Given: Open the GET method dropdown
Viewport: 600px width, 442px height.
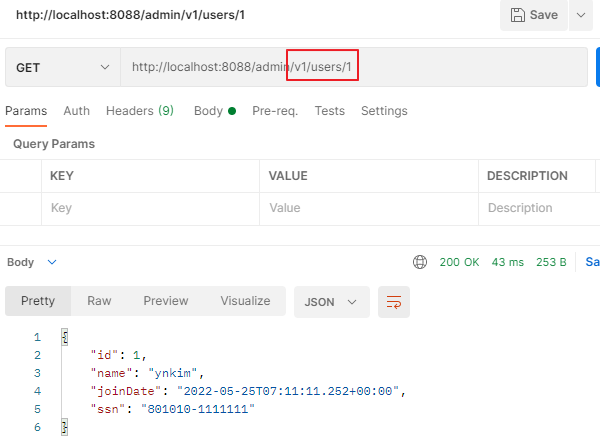Looking at the screenshot, I should 63,67.
